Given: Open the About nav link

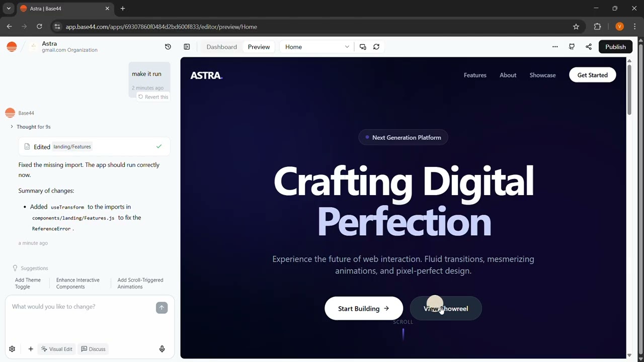Looking at the screenshot, I should 508,75.
